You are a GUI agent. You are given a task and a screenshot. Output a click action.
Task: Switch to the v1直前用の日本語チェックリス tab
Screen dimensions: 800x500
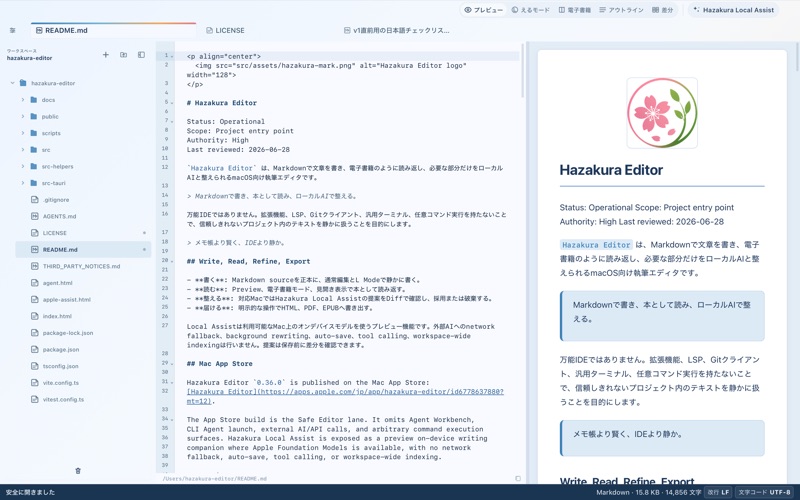396,30
